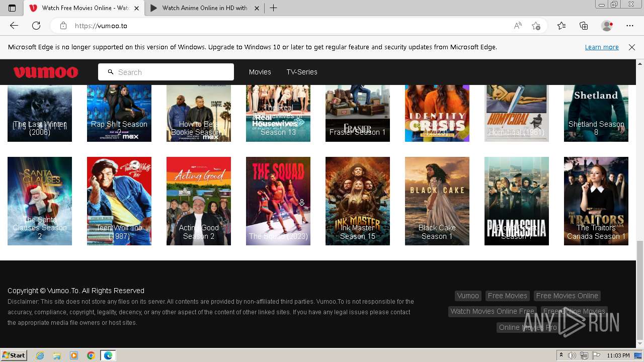This screenshot has width=644, height=362.
Task: Close the Watch Anime Online tab
Action: pos(257,8)
